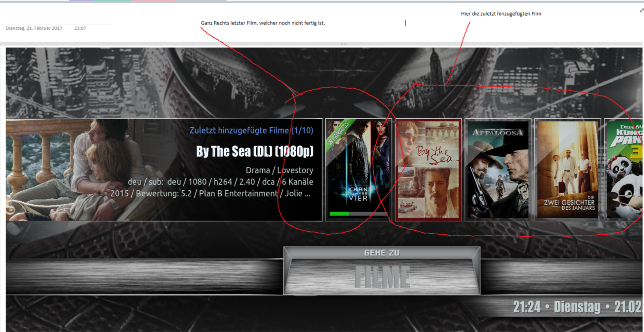
Task: Open the Appaloosa movie poster
Action: [498, 170]
